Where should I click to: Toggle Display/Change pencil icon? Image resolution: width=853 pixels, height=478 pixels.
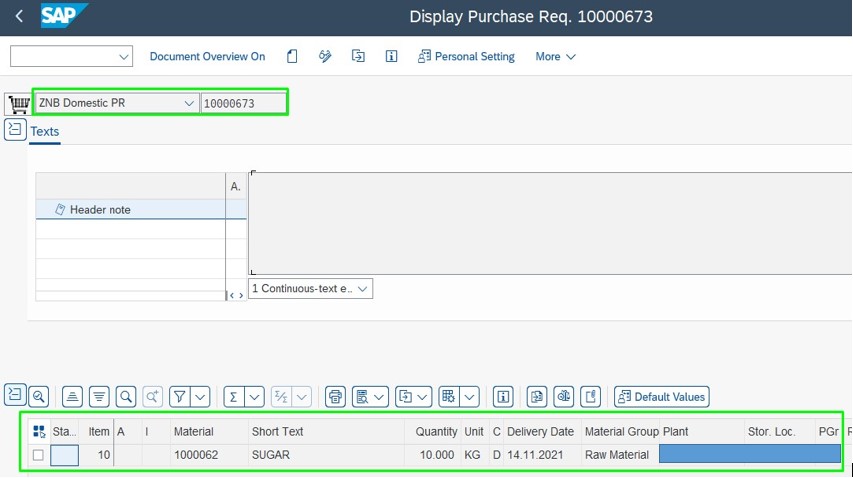click(325, 57)
